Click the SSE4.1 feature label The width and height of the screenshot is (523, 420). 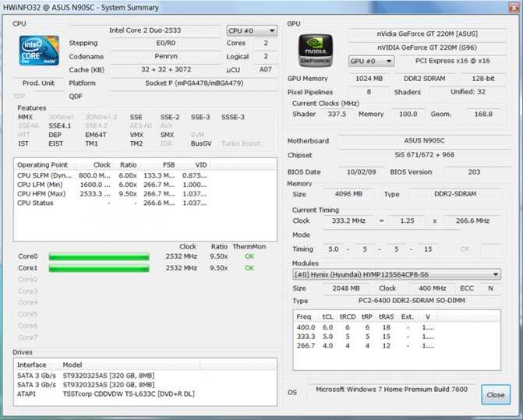coord(59,126)
